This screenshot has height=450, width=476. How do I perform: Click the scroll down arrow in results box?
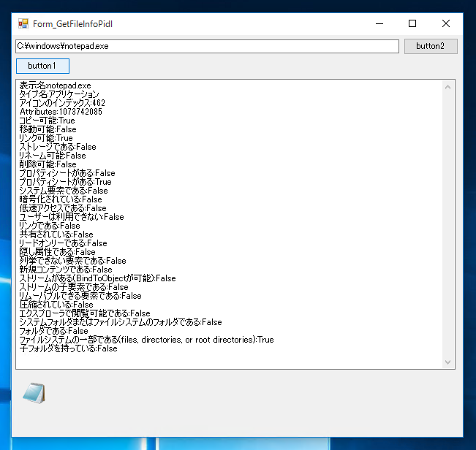click(447, 362)
